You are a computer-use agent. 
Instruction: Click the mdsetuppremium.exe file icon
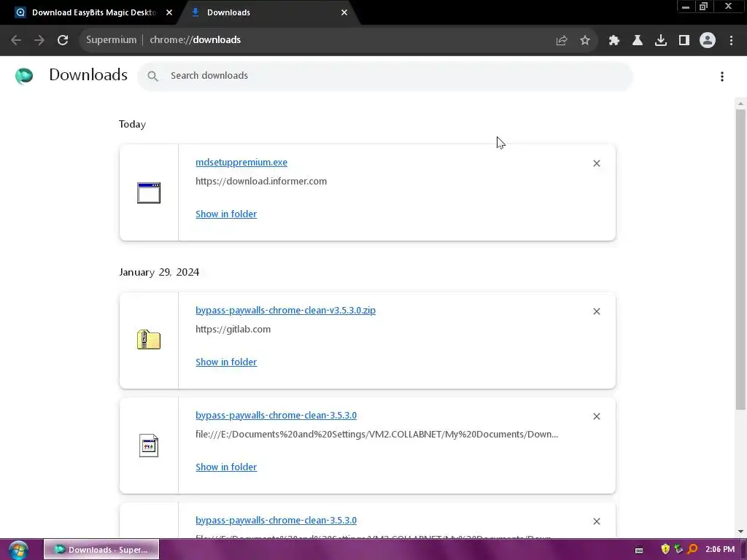click(149, 192)
